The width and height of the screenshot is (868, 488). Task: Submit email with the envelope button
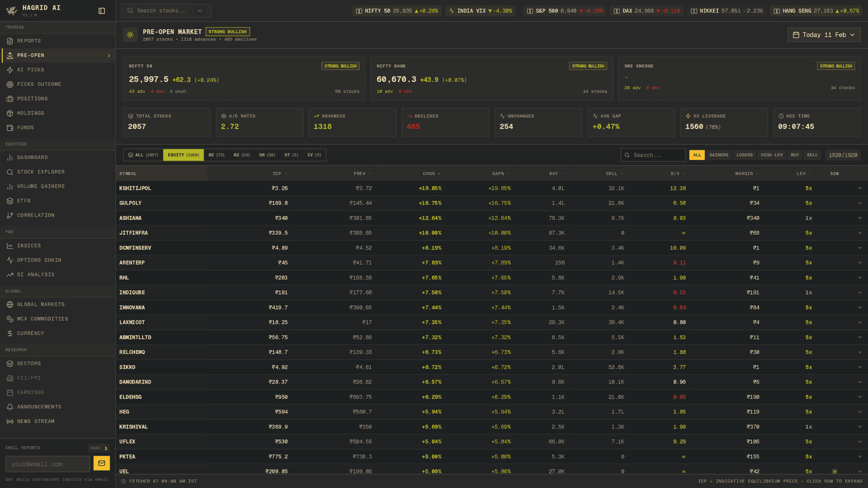pos(101,463)
